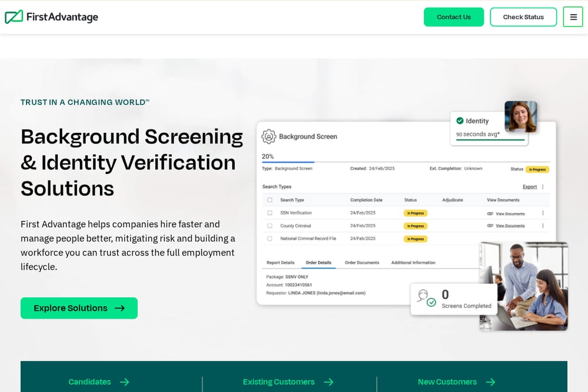The height and width of the screenshot is (392, 588).
Task: Click the Check Status button
Action: point(523,17)
